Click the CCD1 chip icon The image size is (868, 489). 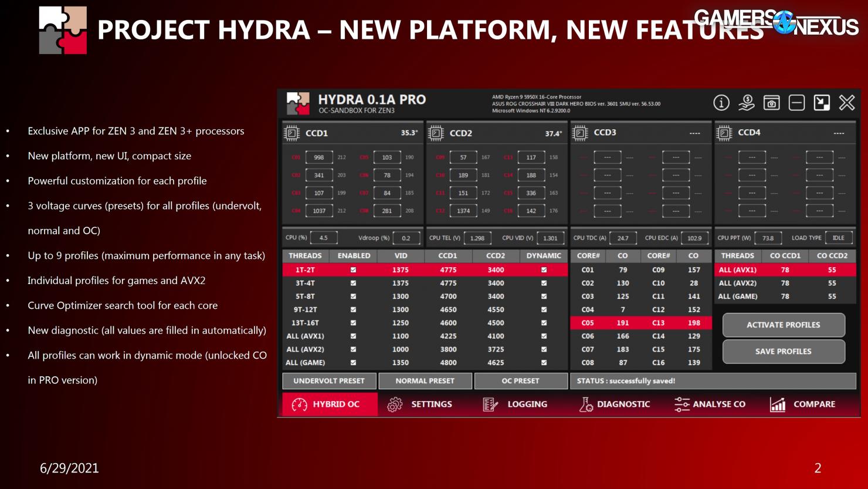pos(291,133)
